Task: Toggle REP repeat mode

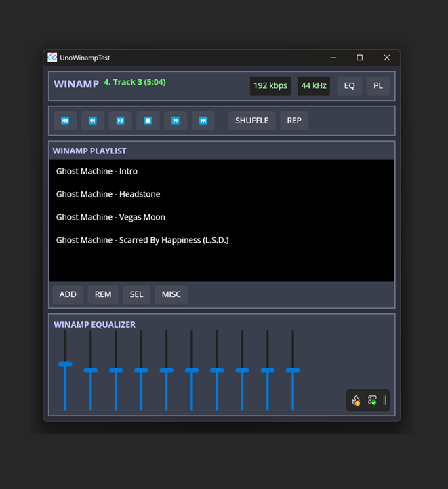Action: point(294,121)
